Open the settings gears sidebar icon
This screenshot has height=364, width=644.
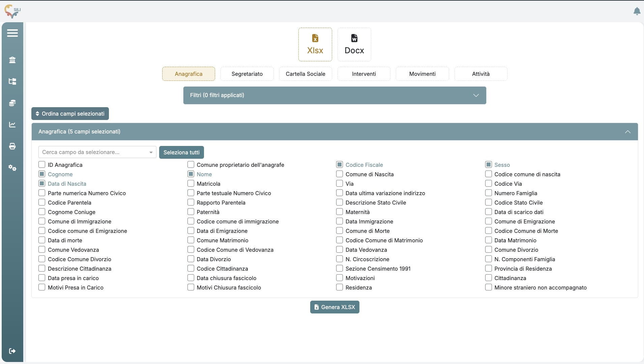coord(12,168)
